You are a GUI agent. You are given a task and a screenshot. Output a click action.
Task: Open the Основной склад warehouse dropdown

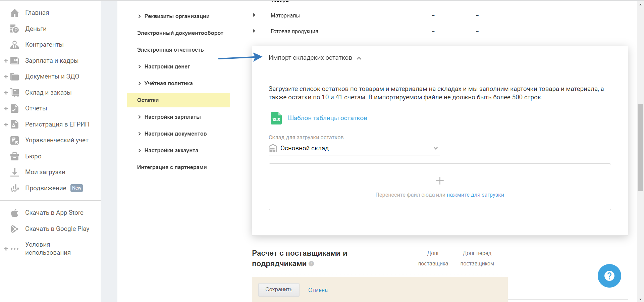[x=435, y=148]
